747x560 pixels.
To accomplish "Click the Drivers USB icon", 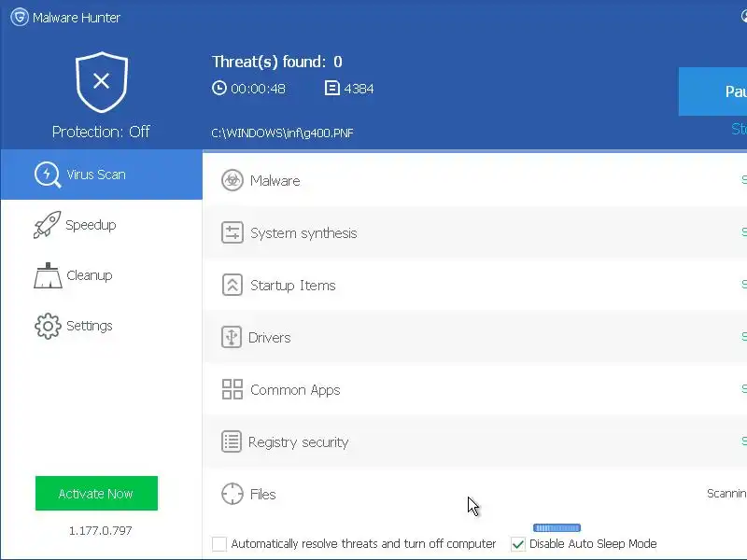I will (x=232, y=337).
